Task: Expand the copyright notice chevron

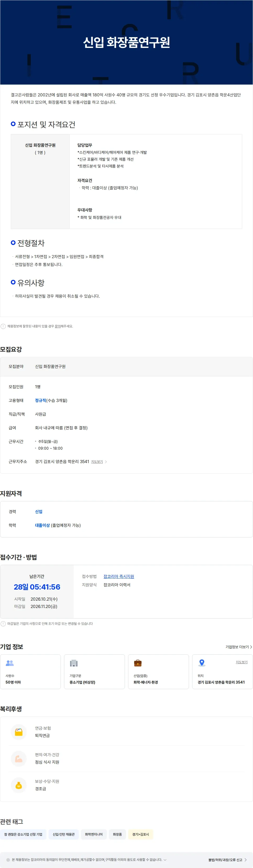Action: (165, 860)
